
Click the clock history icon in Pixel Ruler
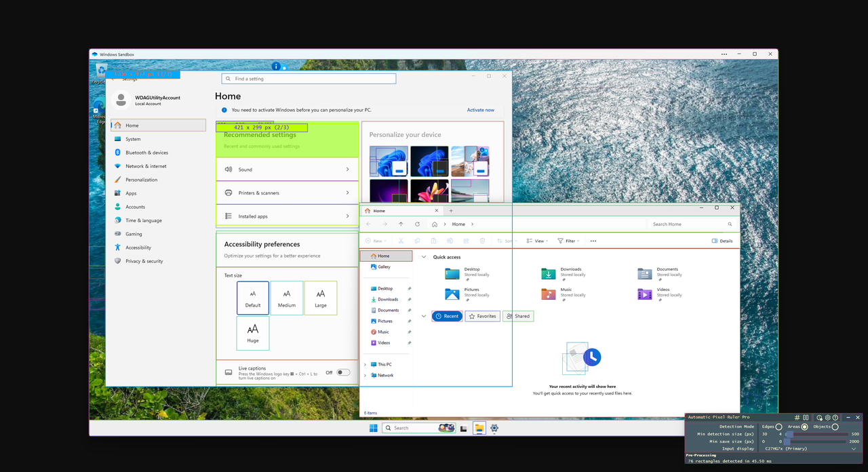819,418
